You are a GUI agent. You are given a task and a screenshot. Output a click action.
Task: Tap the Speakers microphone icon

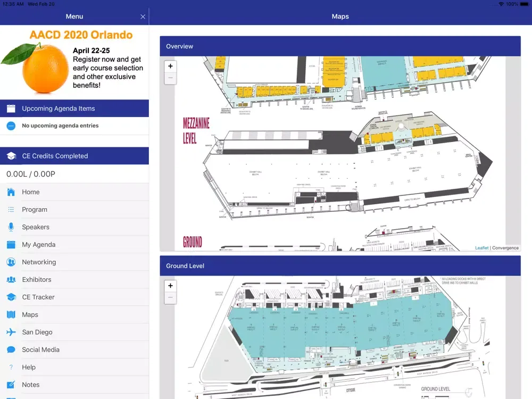coord(11,227)
